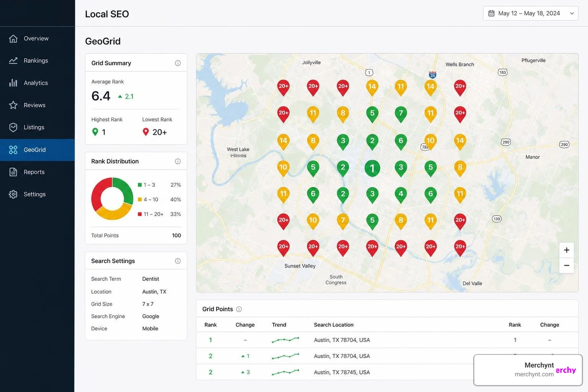Image resolution: width=588 pixels, height=392 pixels.
Task: Zoom in the map with plus button
Action: [x=566, y=250]
